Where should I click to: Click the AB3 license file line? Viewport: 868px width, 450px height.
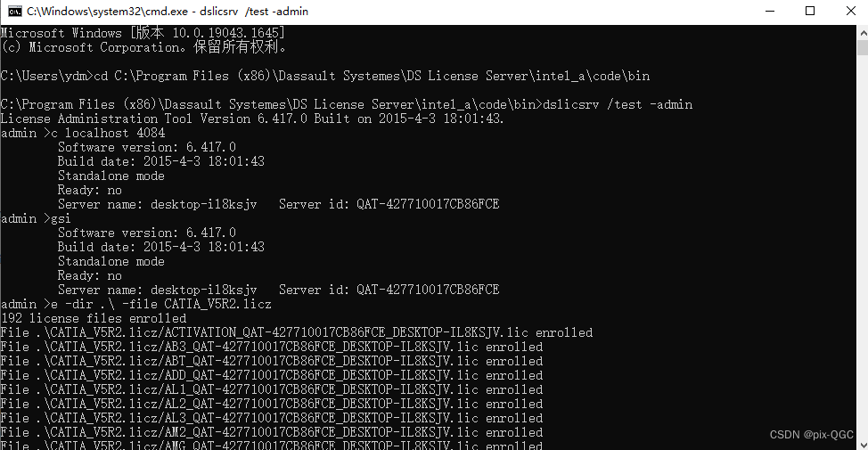pos(272,347)
